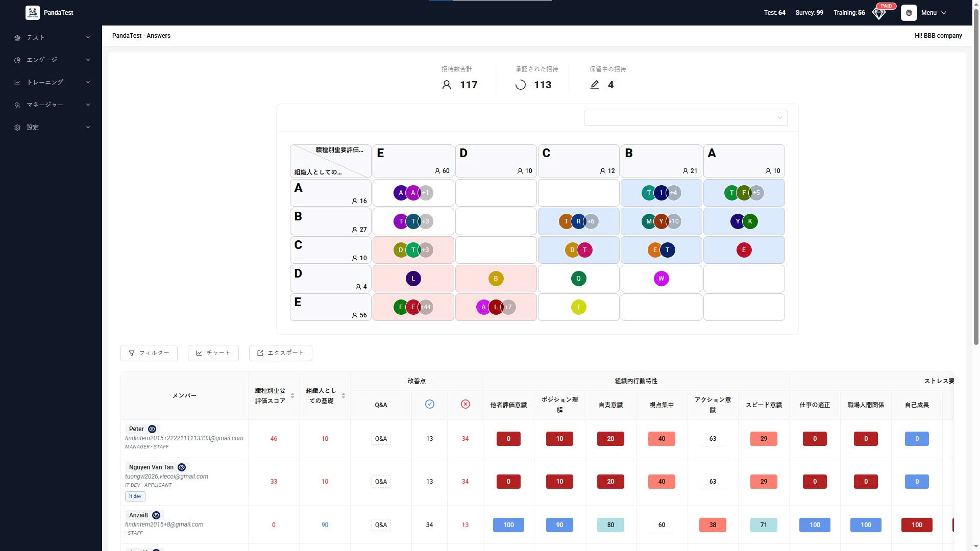Toggle visibility eye beside Nguyen Van Tan
980x551 pixels.
coord(182,467)
